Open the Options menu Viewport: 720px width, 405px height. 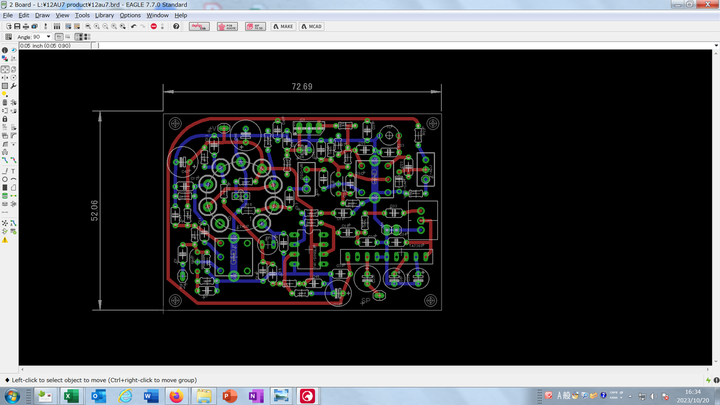[x=130, y=15]
